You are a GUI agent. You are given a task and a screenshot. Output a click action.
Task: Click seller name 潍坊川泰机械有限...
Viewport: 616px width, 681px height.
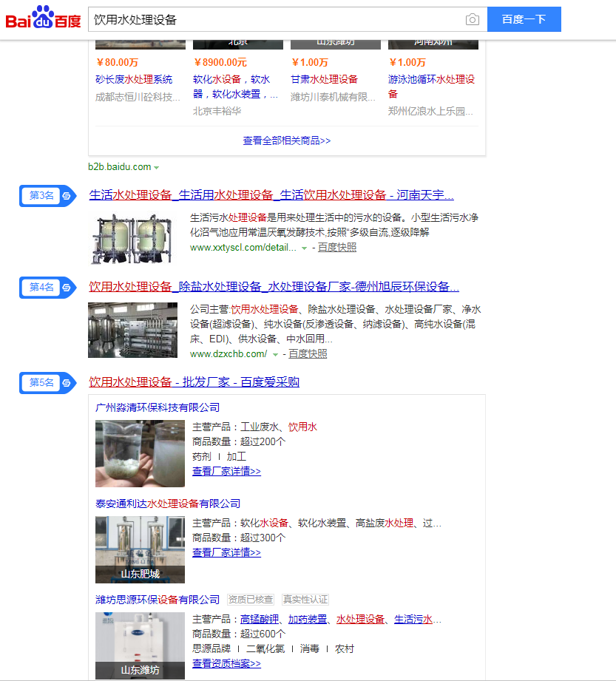tap(333, 98)
